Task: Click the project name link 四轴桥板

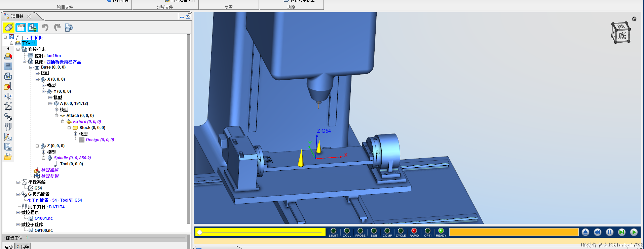Action: pyautogui.click(x=35, y=38)
